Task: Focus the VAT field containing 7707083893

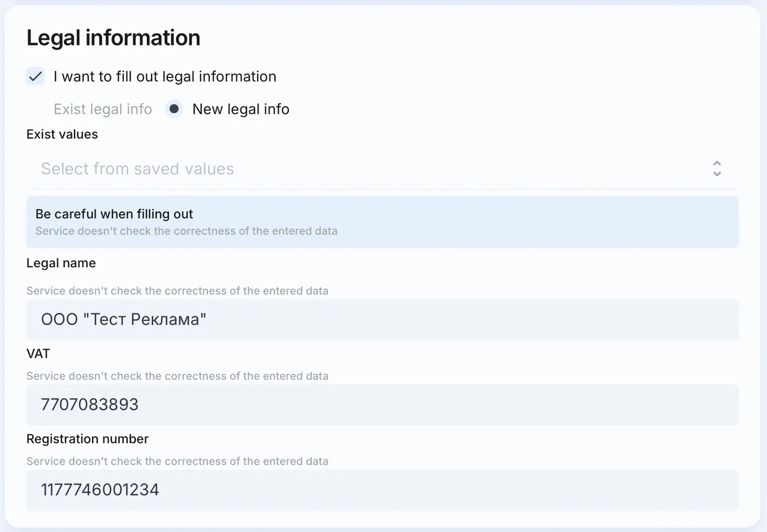Action: click(x=382, y=405)
